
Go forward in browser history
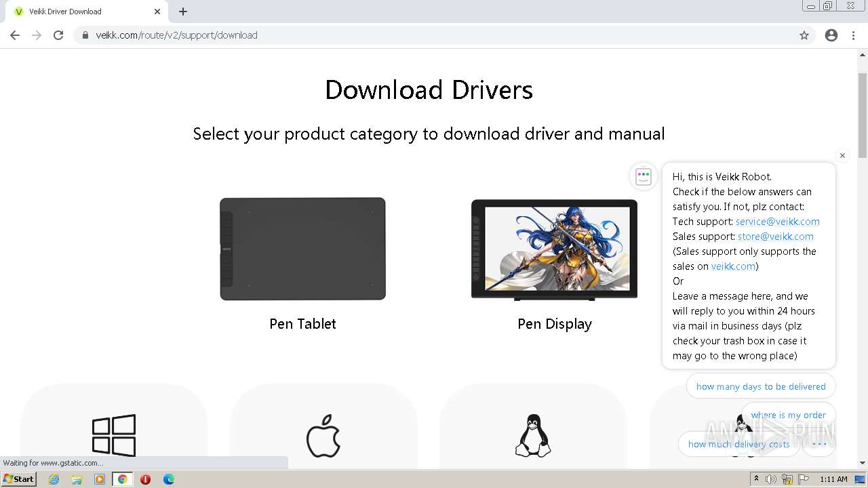click(37, 35)
